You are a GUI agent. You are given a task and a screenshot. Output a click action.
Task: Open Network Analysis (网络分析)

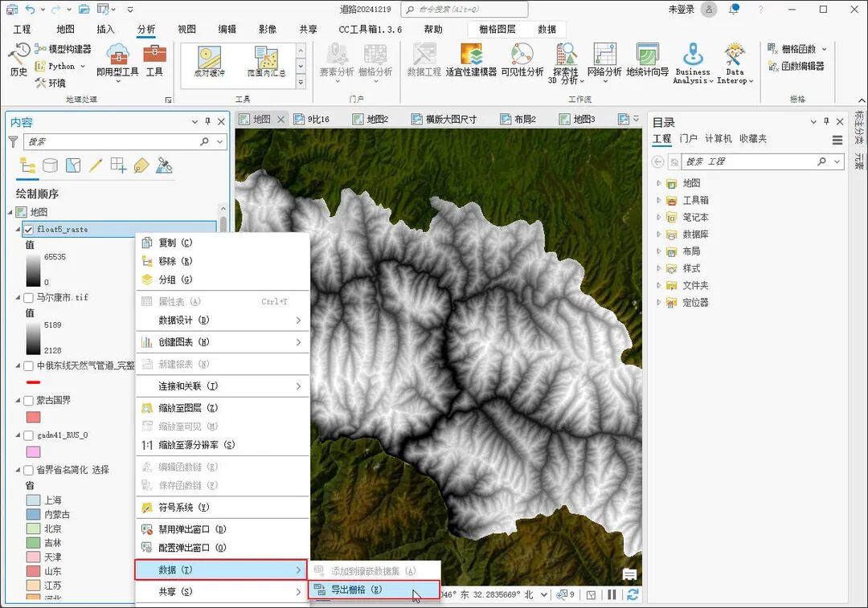pos(604,62)
